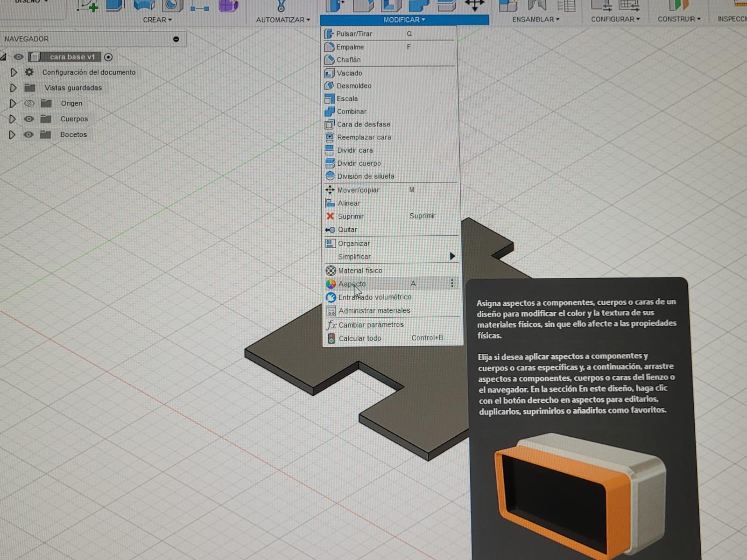
Task: Choose the Empalme fillet icon
Action: (x=329, y=47)
